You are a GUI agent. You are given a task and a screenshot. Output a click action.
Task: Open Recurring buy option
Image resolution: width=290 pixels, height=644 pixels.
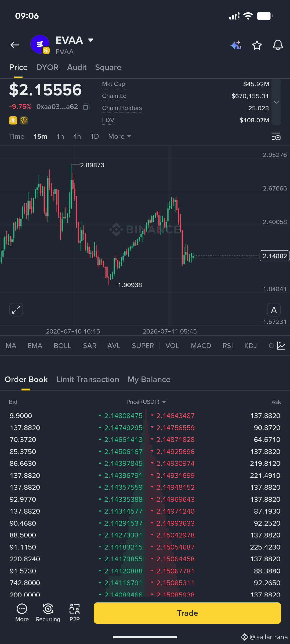tap(48, 613)
